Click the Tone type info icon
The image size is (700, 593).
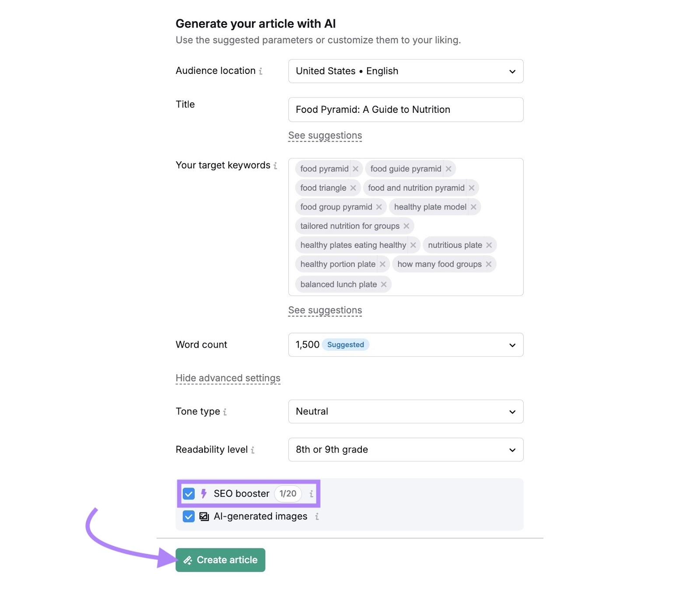click(x=225, y=412)
